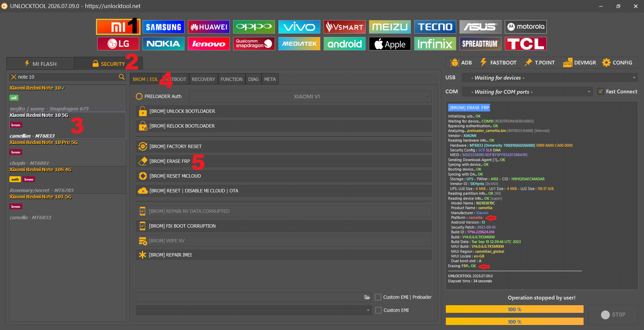The width and height of the screenshot is (644, 330).
Task: Select the Lenovo brand logo
Action: click(x=209, y=44)
